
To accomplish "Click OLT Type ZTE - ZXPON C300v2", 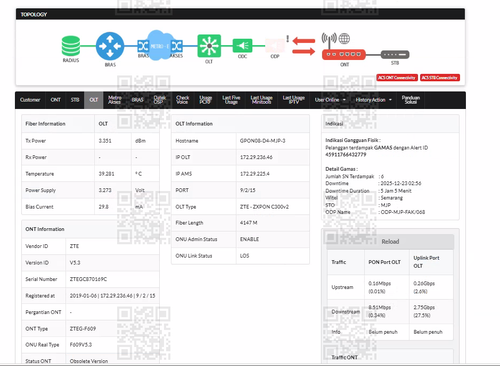I will click(264, 207).
